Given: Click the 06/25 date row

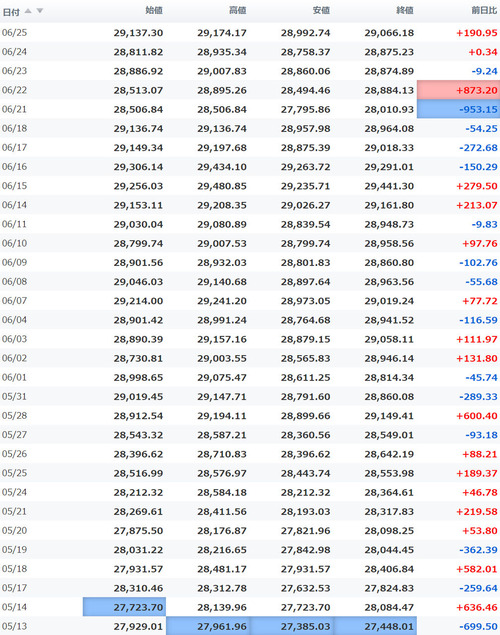Looking at the screenshot, I should pos(250,32).
